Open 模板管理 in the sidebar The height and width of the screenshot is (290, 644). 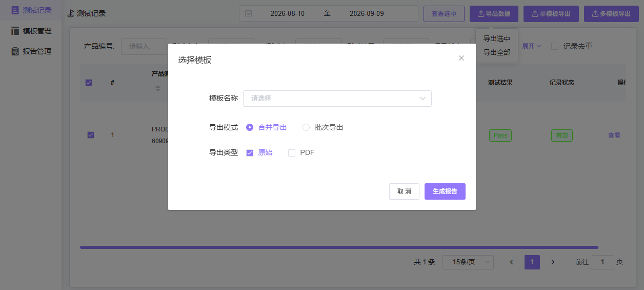[31, 31]
